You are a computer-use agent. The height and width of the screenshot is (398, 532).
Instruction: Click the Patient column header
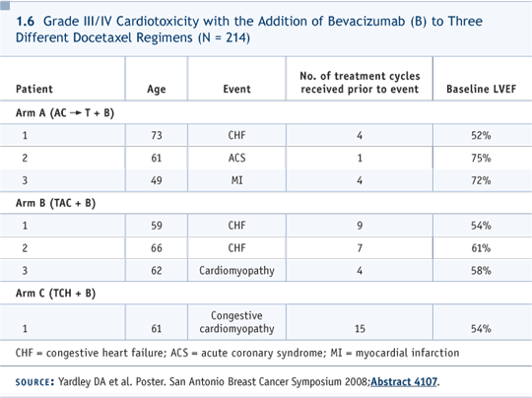point(34,89)
